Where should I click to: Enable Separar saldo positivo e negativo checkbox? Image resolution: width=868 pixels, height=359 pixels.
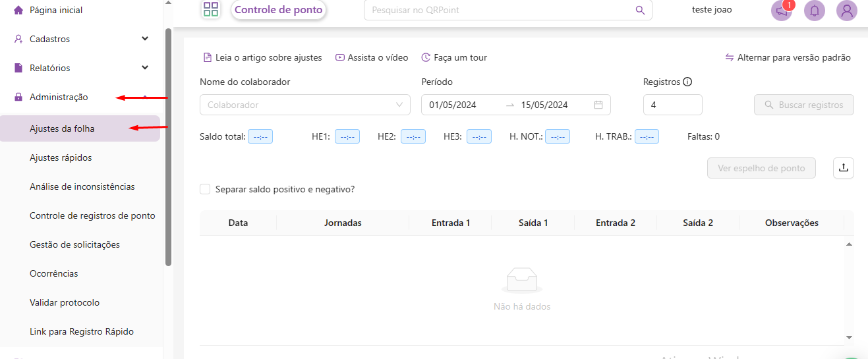click(205, 189)
